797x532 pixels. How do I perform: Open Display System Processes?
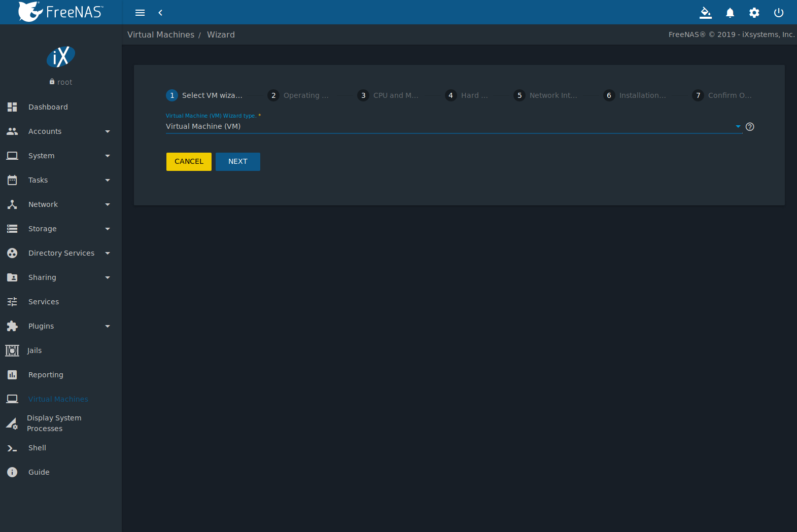61,423
